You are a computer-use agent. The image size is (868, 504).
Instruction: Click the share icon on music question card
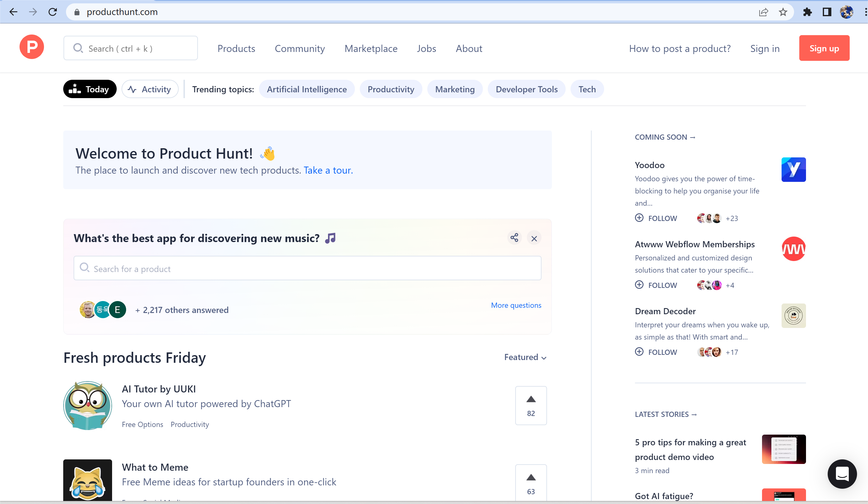(514, 238)
